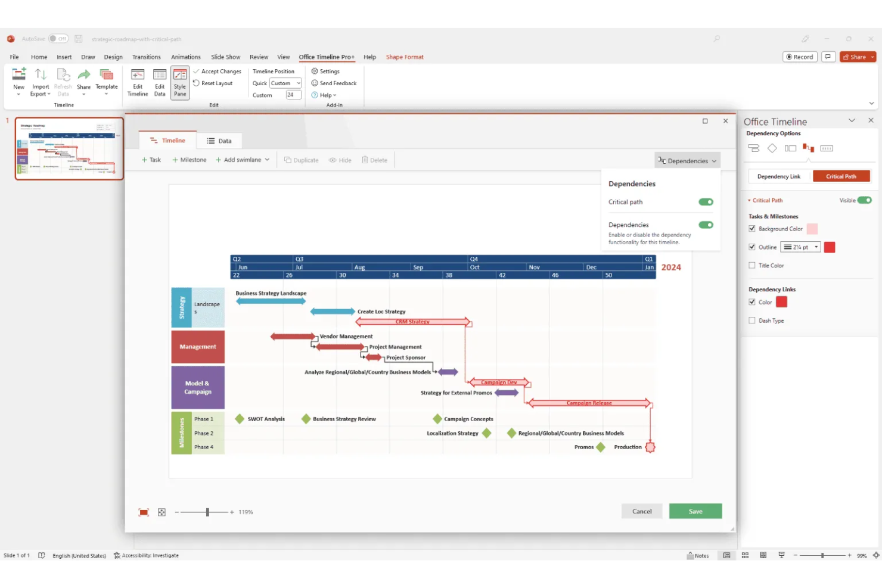Toggle the Critical path switch off

pyautogui.click(x=705, y=202)
